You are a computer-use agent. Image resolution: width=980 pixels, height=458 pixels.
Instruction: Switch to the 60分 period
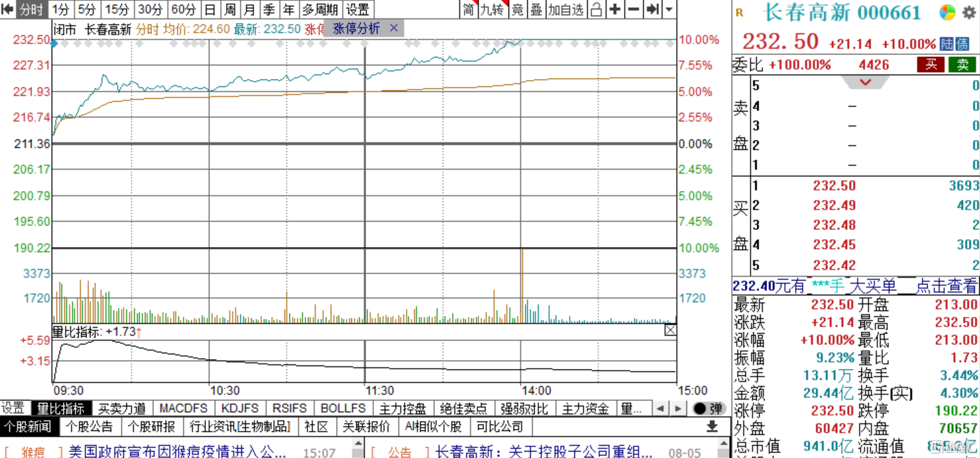click(x=183, y=10)
